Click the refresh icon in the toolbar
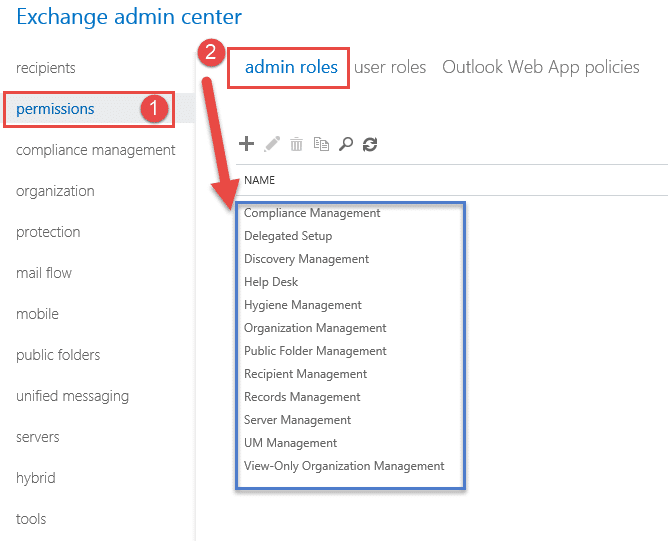This screenshot has width=668, height=541. click(x=370, y=144)
